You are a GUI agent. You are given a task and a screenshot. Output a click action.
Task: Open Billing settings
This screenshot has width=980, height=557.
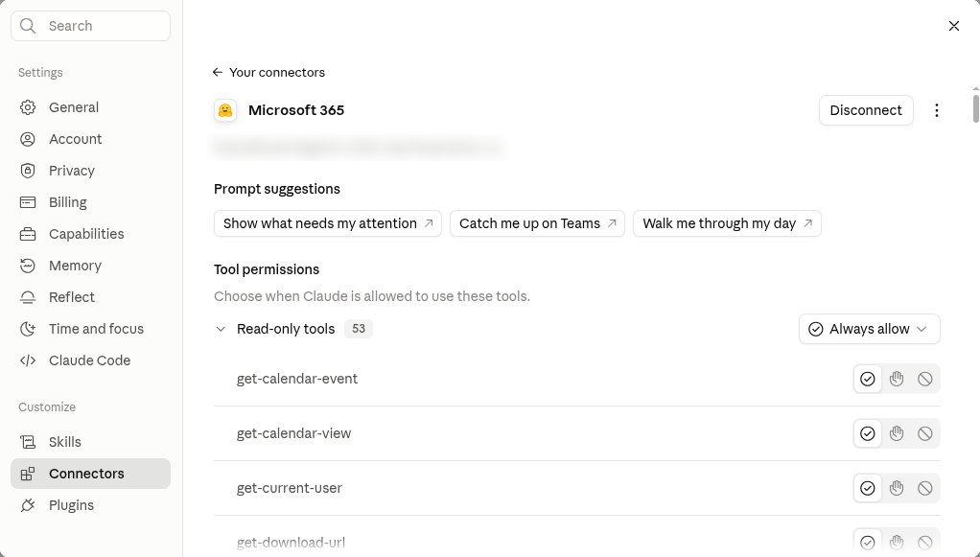tap(91, 202)
